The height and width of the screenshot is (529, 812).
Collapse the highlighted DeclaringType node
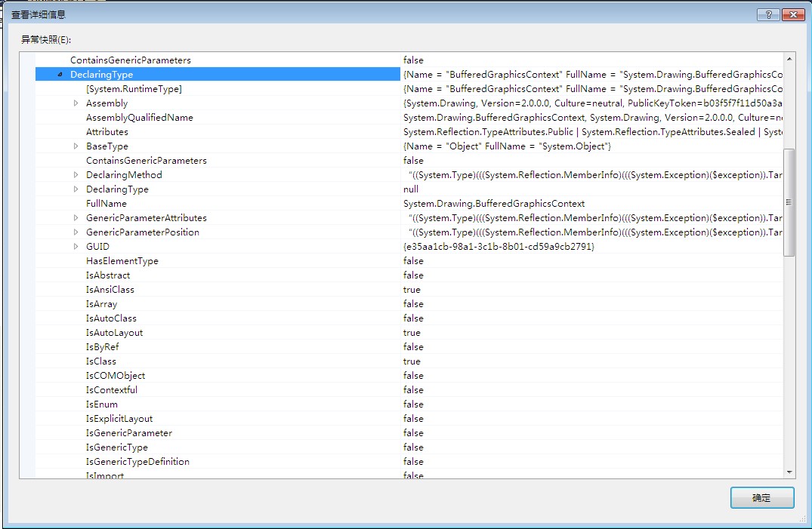click(60, 75)
